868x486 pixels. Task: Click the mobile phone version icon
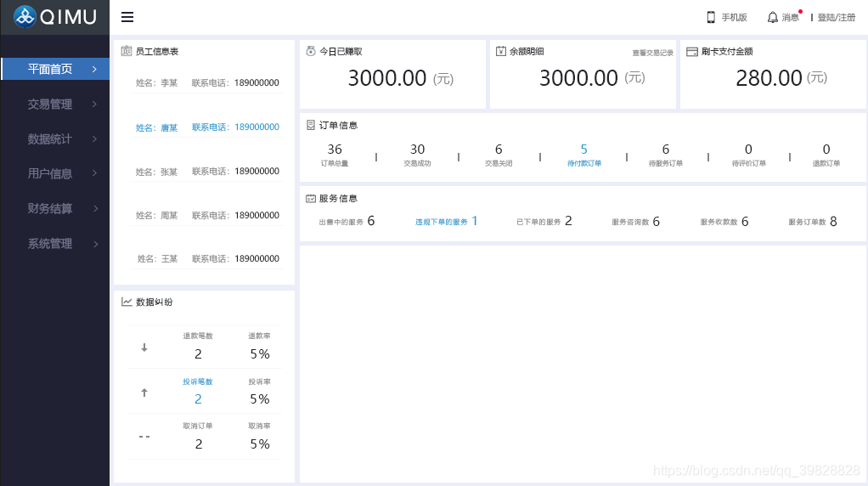point(711,17)
